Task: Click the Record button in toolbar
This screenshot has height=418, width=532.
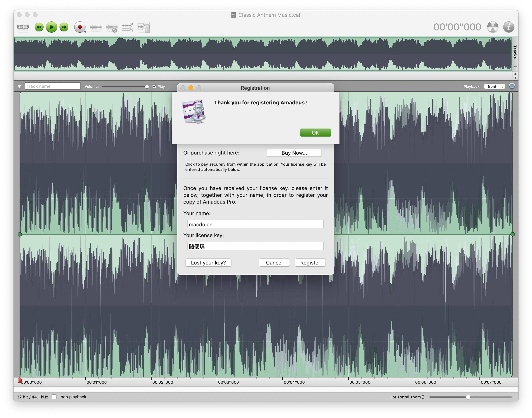Action: coord(79,27)
